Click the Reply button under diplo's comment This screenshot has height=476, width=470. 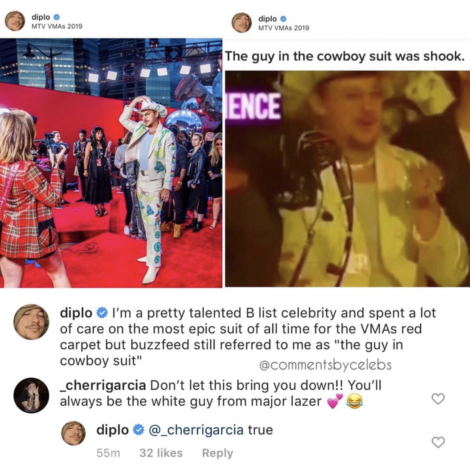pyautogui.click(x=218, y=453)
